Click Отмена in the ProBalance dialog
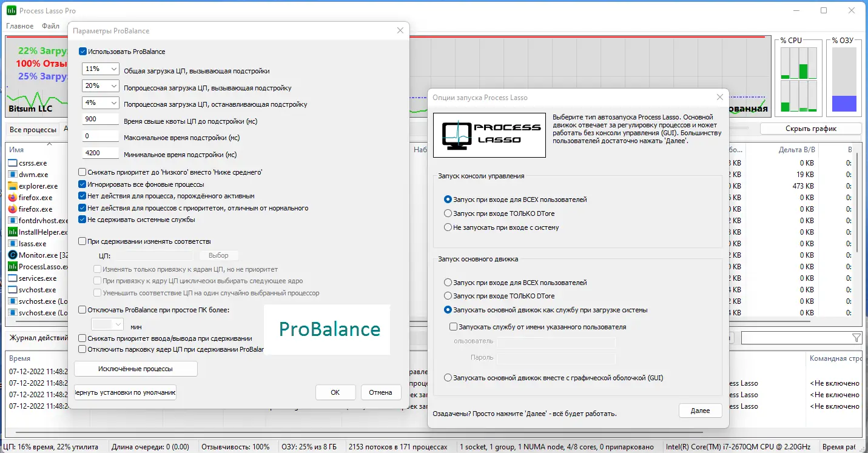Image resolution: width=868 pixels, height=453 pixels. click(381, 392)
